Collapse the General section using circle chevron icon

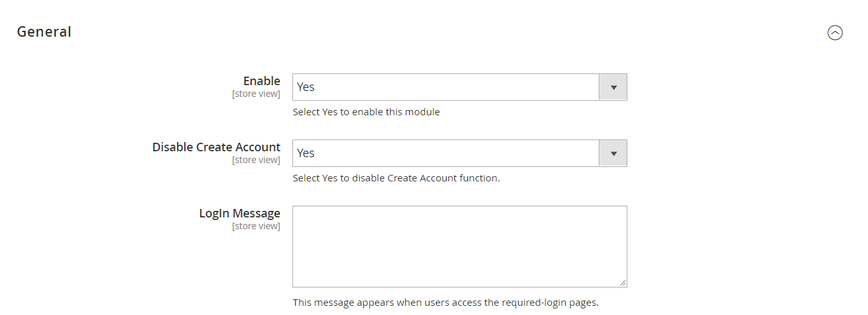pos(835,33)
